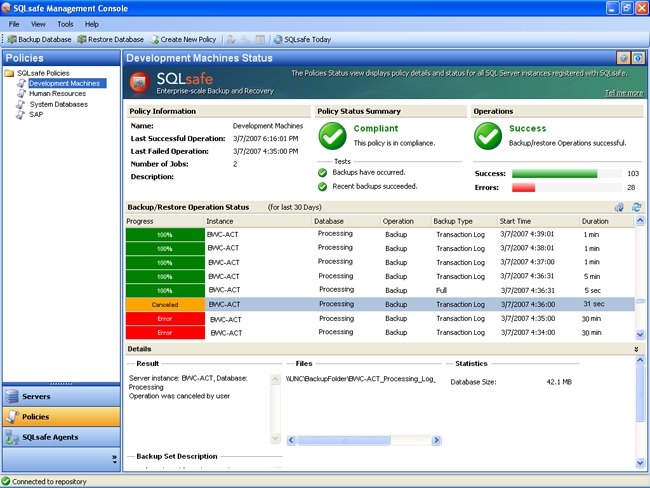Click the grayed list icon in toolbar
Screen dimensions: 650x488
click(x=260, y=39)
